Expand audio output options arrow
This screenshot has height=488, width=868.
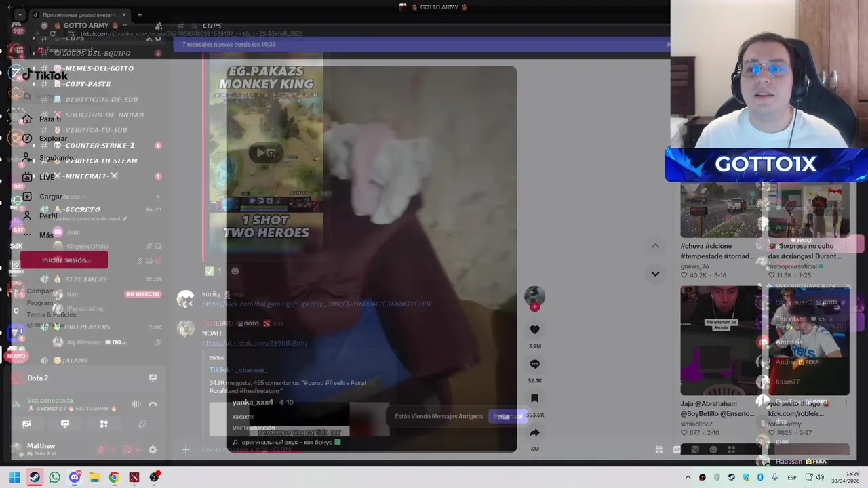(x=137, y=449)
